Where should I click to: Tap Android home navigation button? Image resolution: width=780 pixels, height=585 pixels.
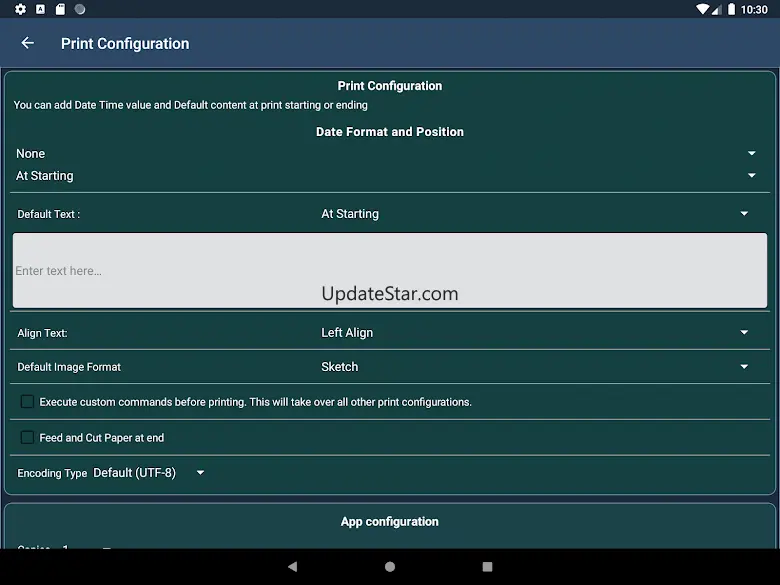click(x=390, y=566)
